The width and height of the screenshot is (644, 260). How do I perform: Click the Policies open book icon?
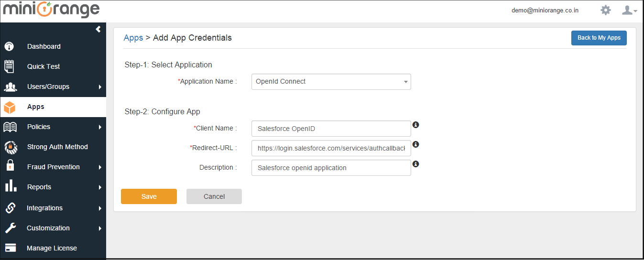10,127
